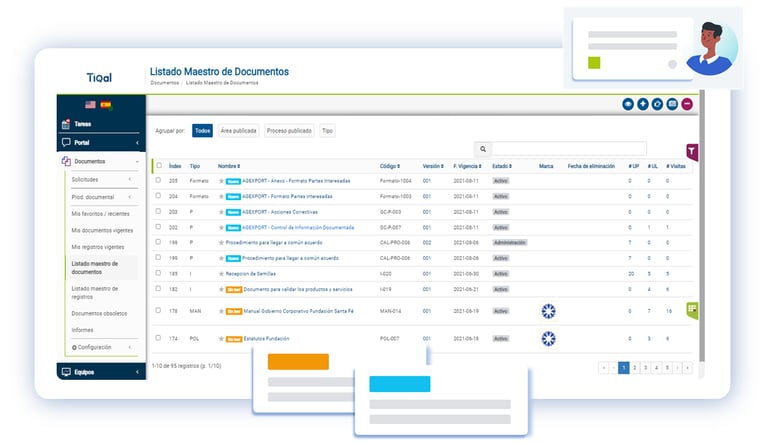
Task: Expand the Equipos sidebar menu
Action: 136,371
